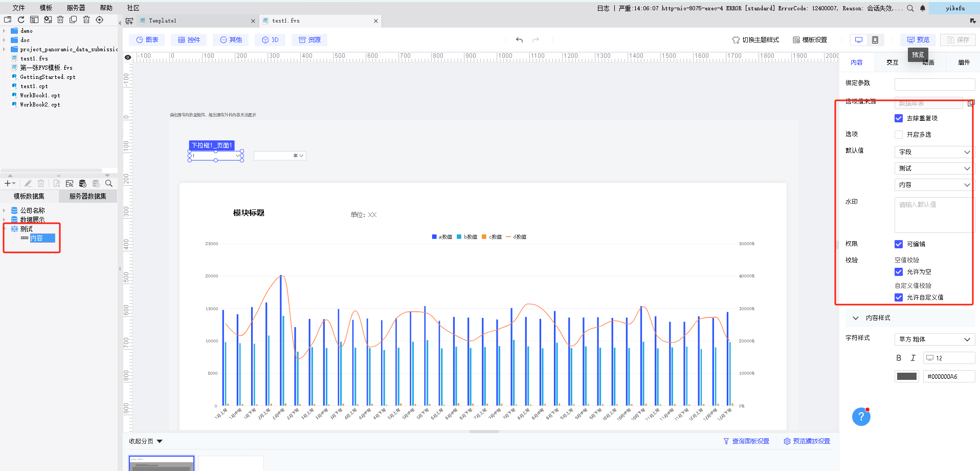The height and width of the screenshot is (471, 980).
Task: Open 查询面板设置 link
Action: click(746, 441)
